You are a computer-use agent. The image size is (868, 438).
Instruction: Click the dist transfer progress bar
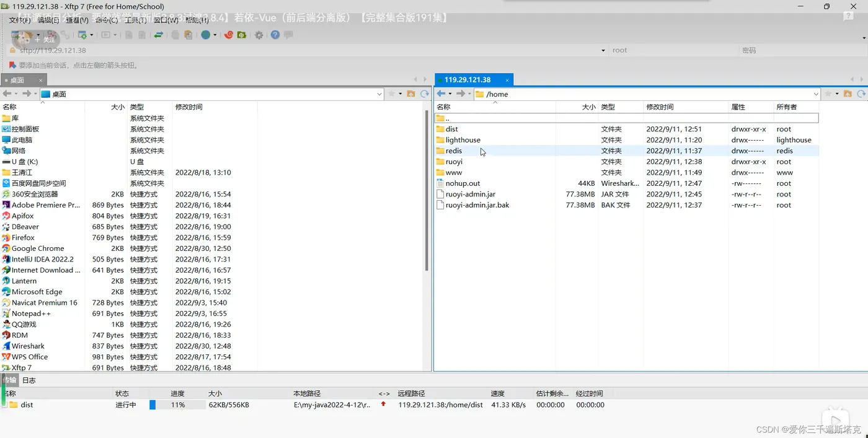[177, 405]
